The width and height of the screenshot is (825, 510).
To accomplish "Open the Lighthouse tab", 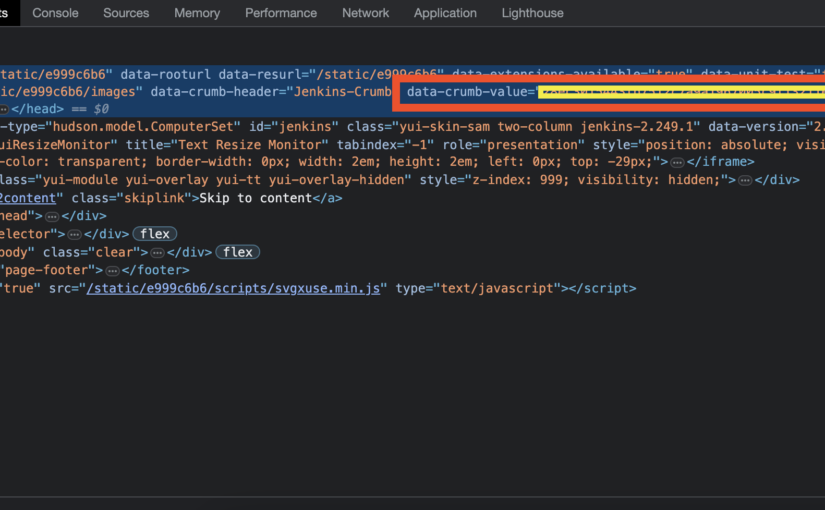I will coord(531,13).
